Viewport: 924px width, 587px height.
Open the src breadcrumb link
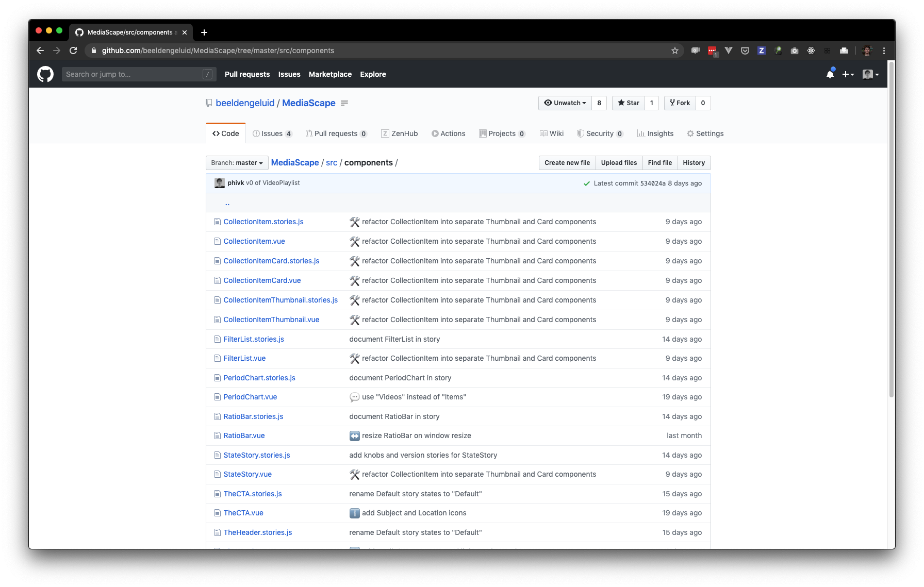[x=332, y=163]
